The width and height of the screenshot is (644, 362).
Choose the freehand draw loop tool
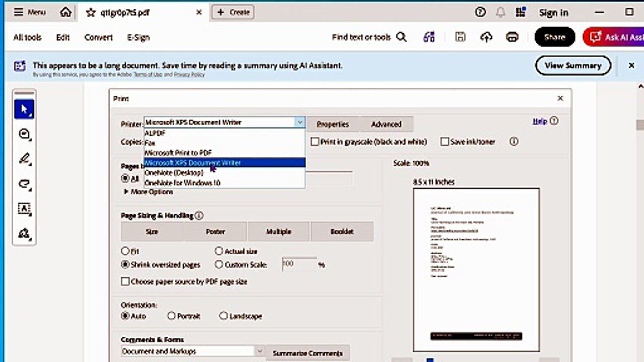[x=24, y=184]
